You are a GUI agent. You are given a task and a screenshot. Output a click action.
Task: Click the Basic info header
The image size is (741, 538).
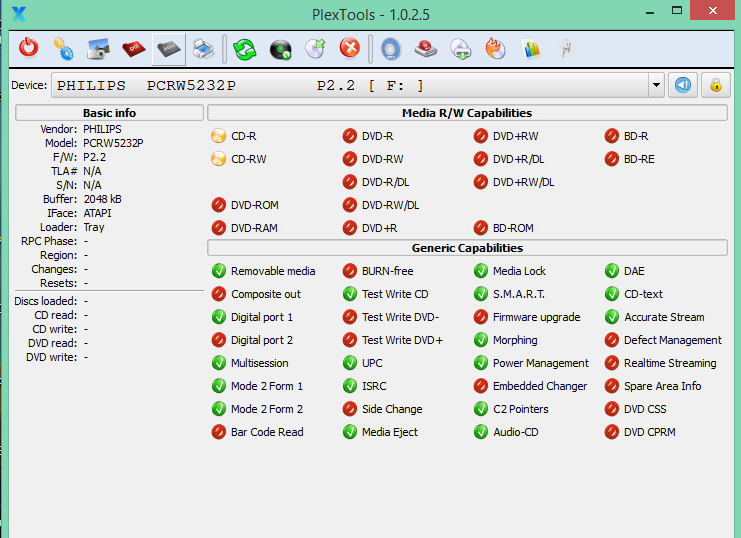tap(109, 113)
